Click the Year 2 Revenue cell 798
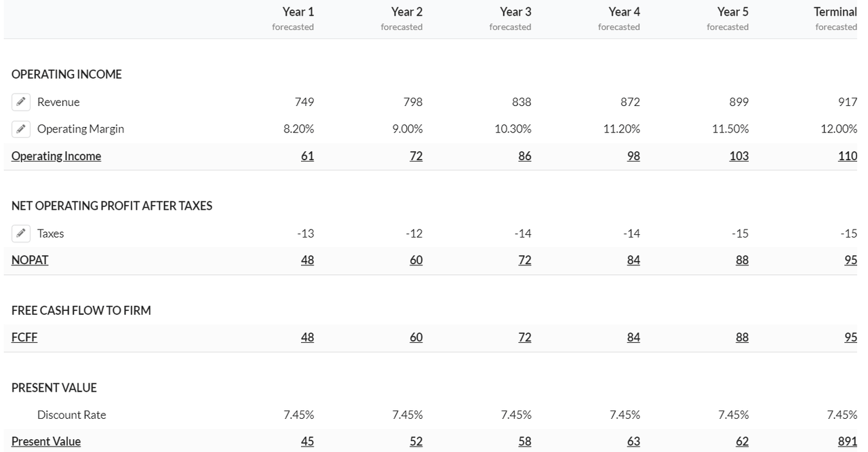868x452 pixels. tap(412, 102)
